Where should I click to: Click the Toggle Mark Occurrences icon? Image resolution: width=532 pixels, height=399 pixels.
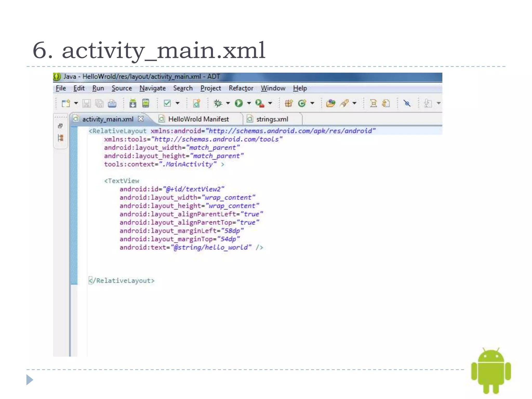click(373, 103)
